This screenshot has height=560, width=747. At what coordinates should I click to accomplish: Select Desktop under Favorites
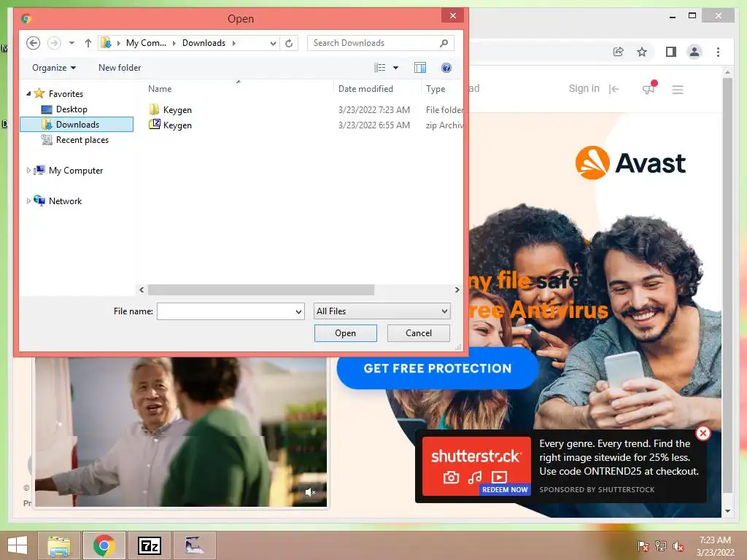click(x=71, y=109)
